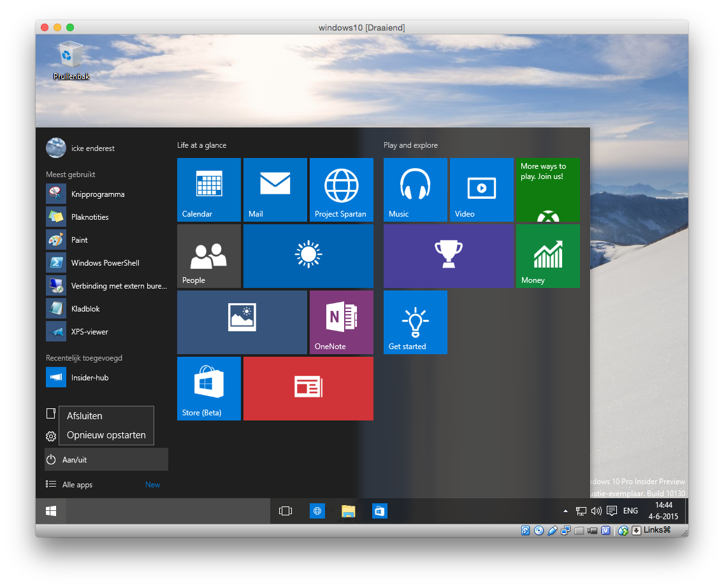Open File Explorer from the taskbar
Image resolution: width=724 pixels, height=588 pixels.
(348, 511)
